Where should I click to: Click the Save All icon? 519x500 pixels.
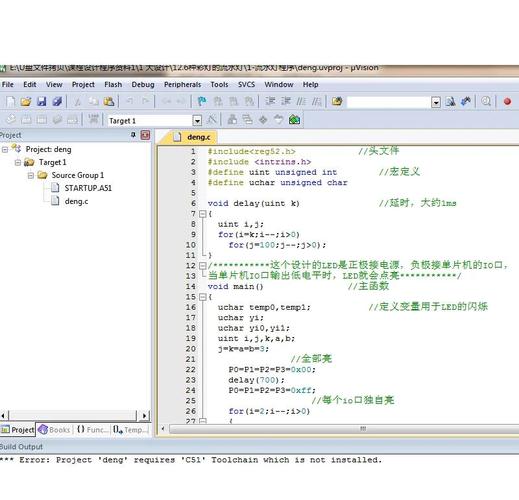pos(57,101)
